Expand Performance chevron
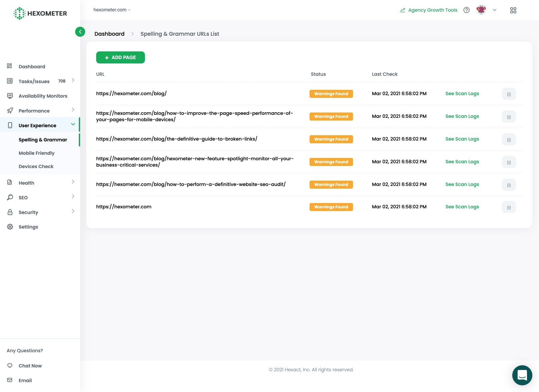Image resolution: width=539 pixels, height=392 pixels. point(73,110)
